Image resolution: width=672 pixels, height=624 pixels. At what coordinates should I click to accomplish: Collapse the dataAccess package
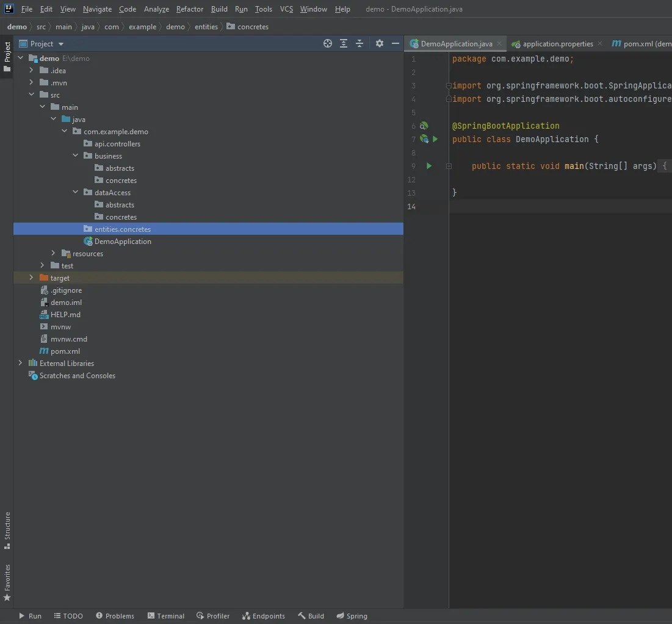(75, 193)
